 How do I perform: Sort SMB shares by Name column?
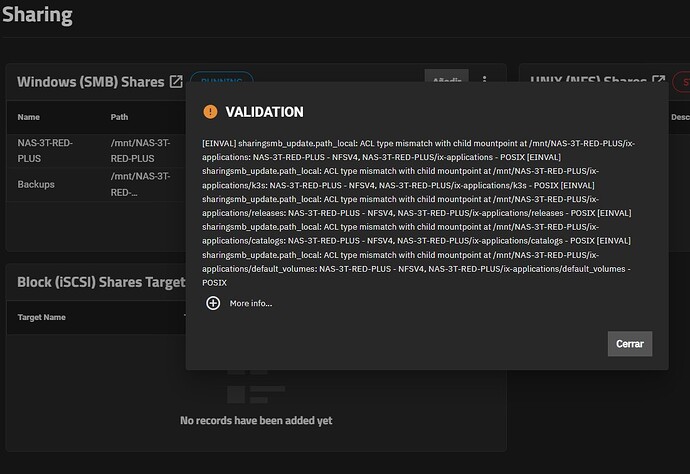[29, 117]
